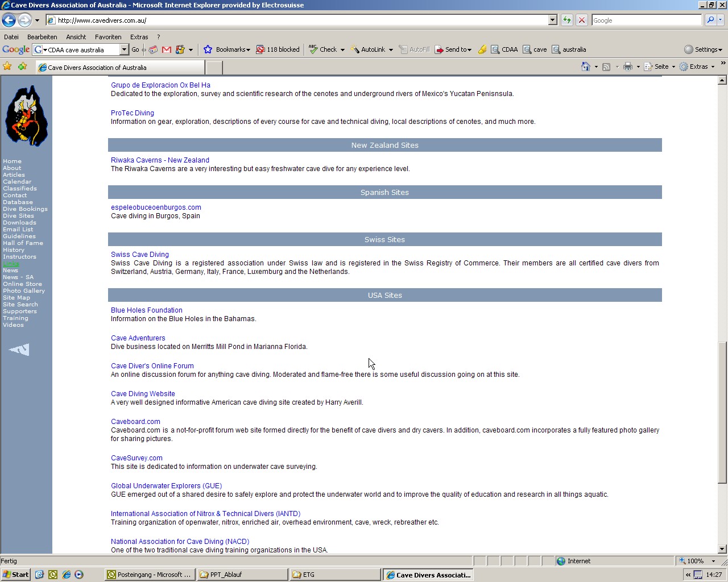Open the Caveboard.com link
This screenshot has width=728, height=582.
coord(135,422)
